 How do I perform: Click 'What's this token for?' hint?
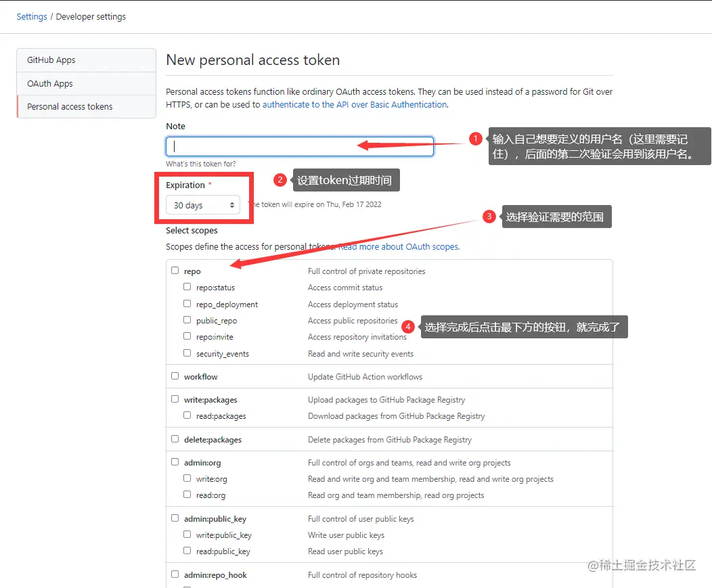pos(201,164)
